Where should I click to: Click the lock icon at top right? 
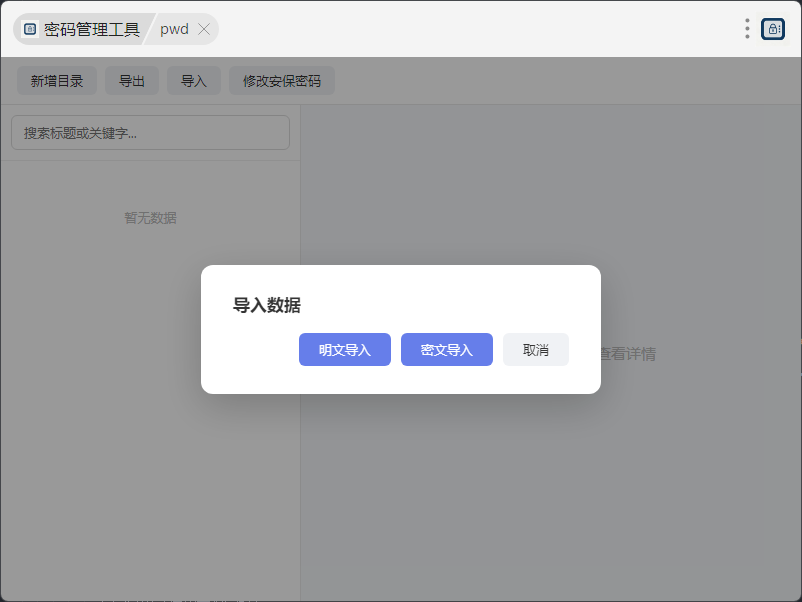tap(773, 29)
